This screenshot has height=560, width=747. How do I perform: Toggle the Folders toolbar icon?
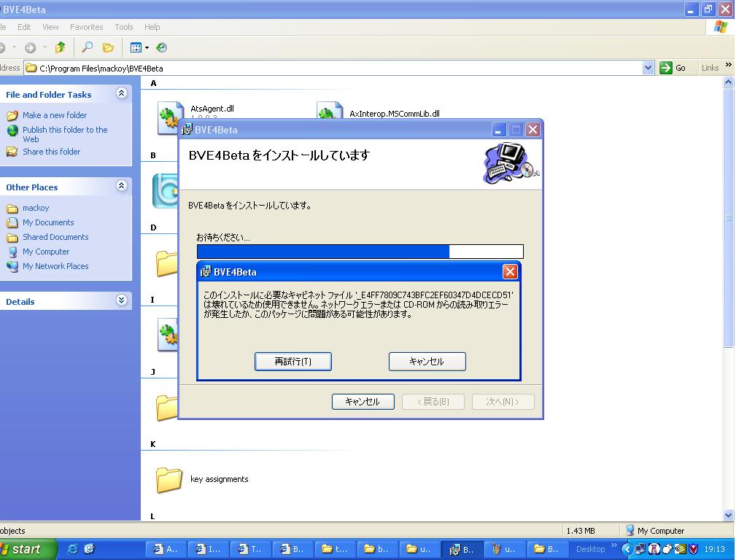click(x=108, y=47)
